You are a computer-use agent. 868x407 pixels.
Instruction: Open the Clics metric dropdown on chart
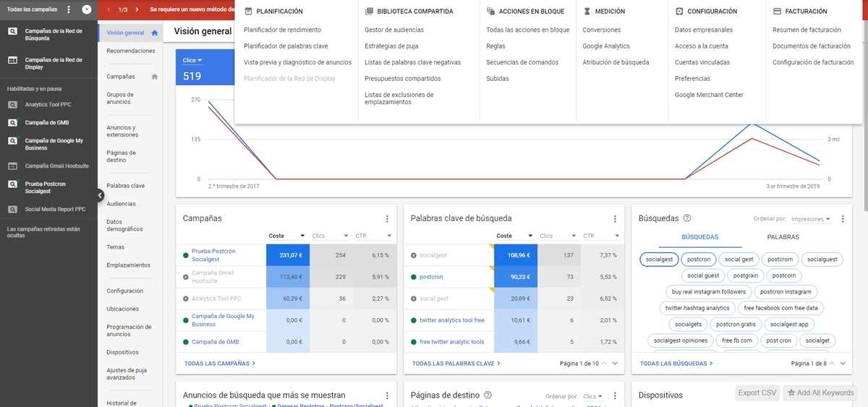click(192, 61)
